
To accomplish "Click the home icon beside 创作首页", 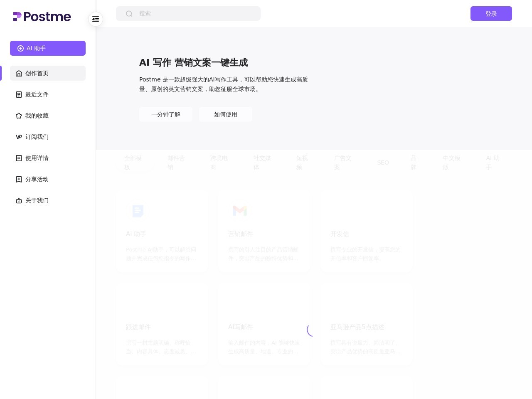I will [x=19, y=73].
